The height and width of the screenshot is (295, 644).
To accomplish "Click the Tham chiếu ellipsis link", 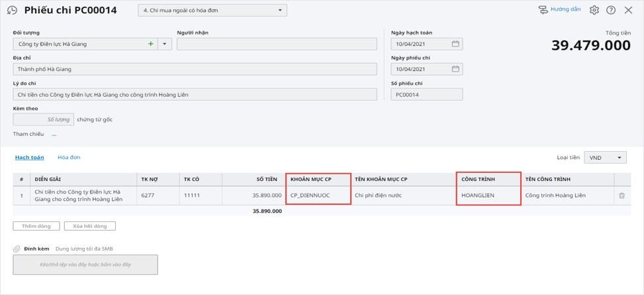I will click(x=54, y=135).
